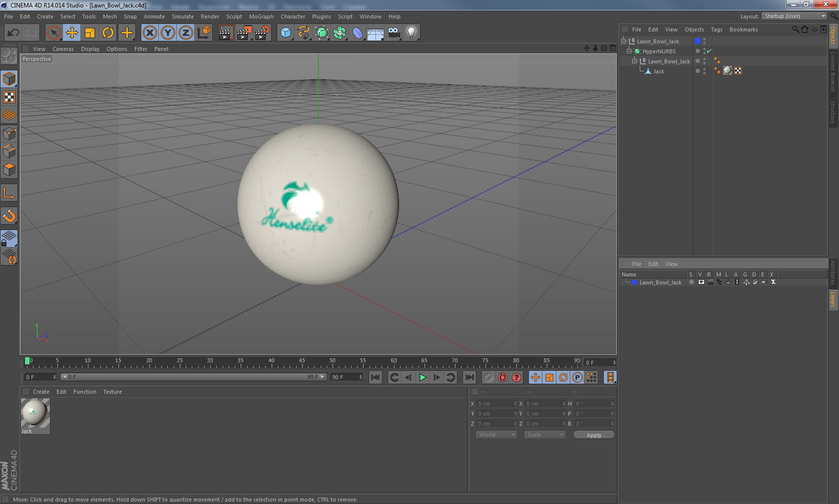Toggle autokeying button
The height and width of the screenshot is (504, 839).
(502, 377)
